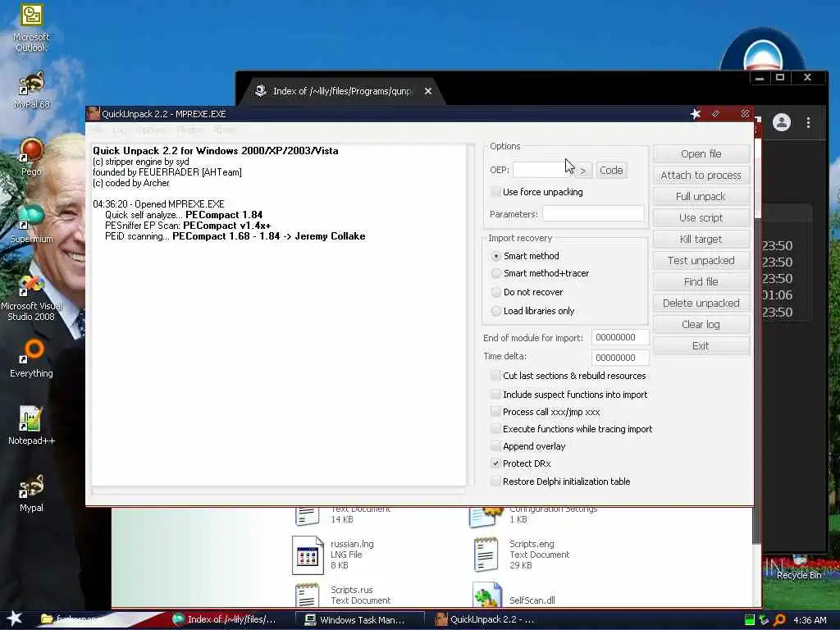Click Attach to process button
This screenshot has height=630, width=840.
tap(701, 176)
